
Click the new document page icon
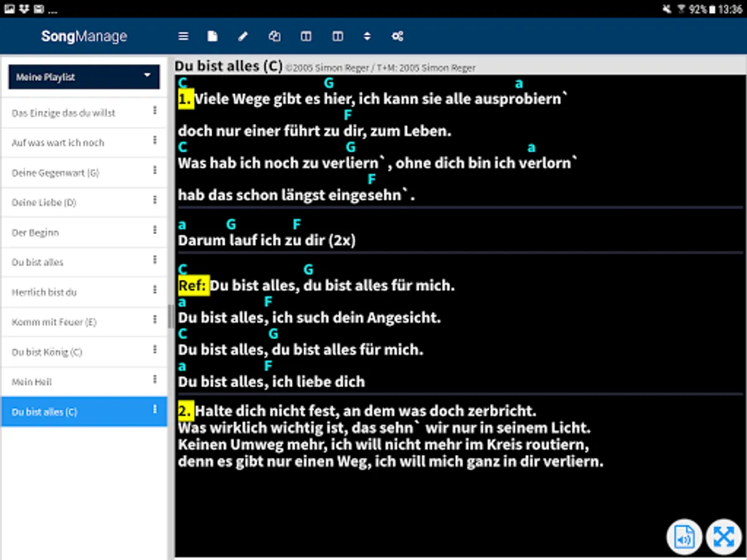coord(213,37)
